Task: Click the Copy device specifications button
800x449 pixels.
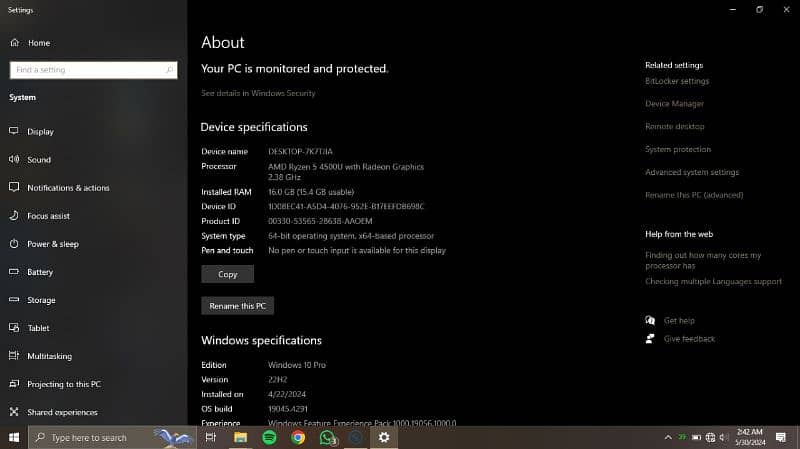Action: click(227, 274)
